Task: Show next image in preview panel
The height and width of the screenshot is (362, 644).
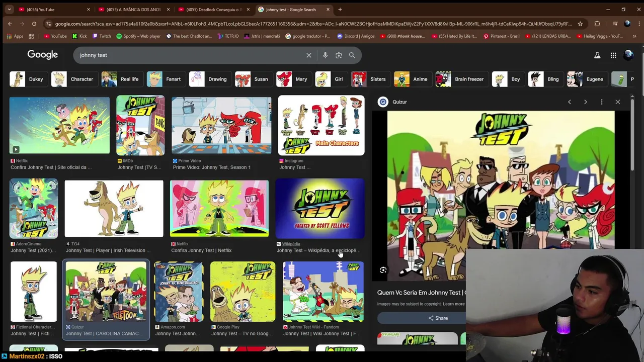Action: tap(586, 102)
